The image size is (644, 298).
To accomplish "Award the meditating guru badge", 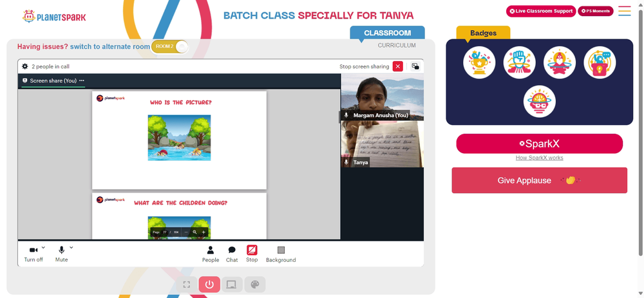I will (560, 62).
